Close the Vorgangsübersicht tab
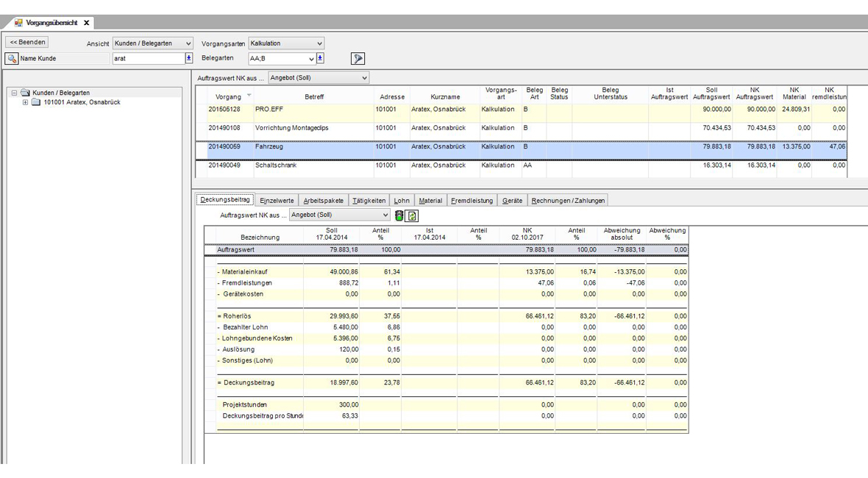This screenshot has height=478, width=868. pyautogui.click(x=86, y=23)
